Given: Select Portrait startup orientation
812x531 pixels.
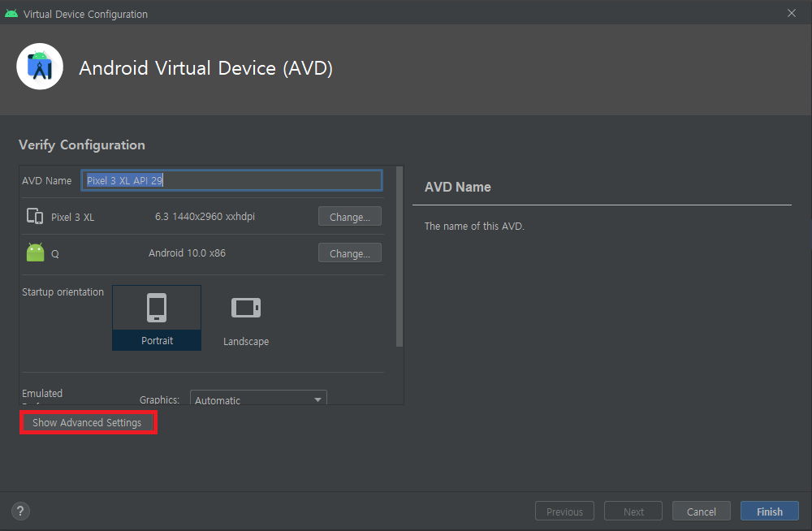Looking at the screenshot, I should 157,317.
